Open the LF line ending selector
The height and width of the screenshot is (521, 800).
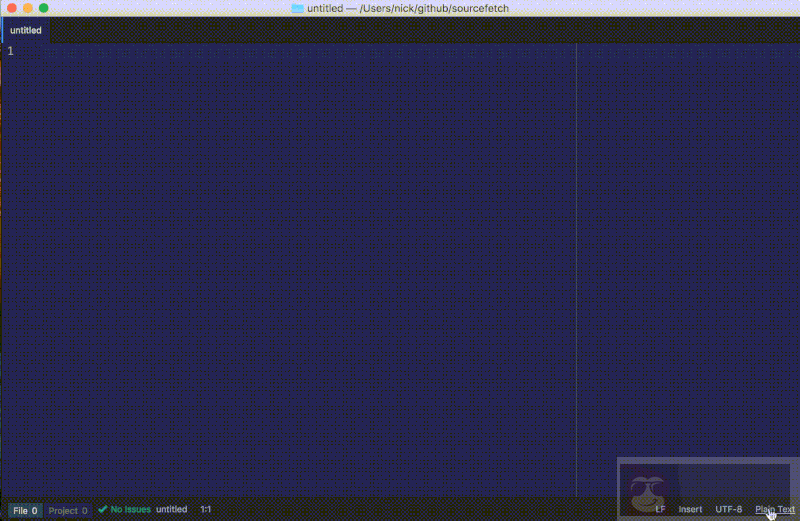point(660,509)
